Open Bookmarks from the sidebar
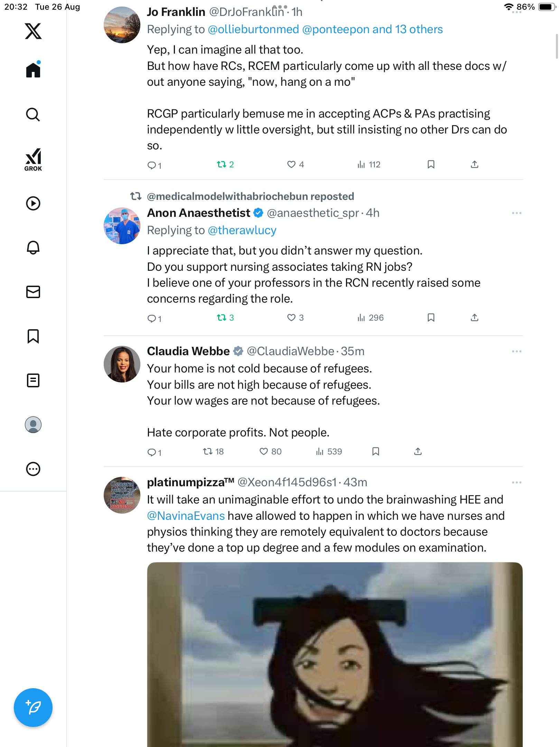 coord(33,336)
